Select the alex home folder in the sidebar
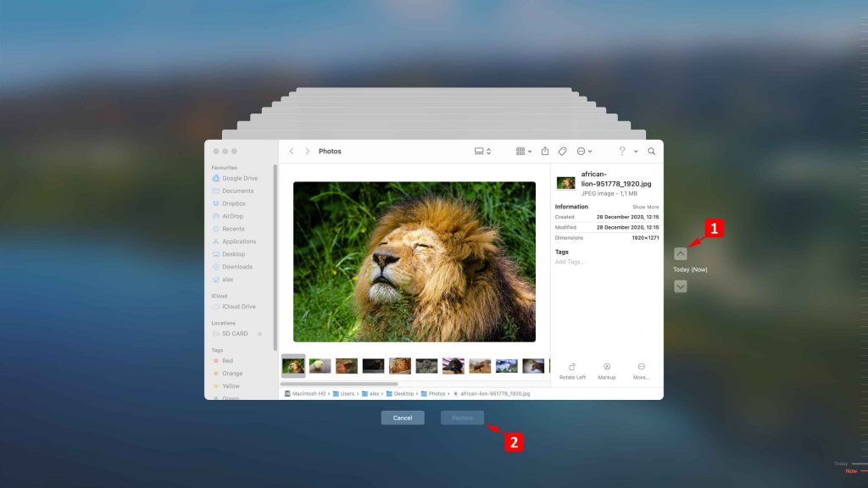This screenshot has height=488, width=868. tap(223, 280)
